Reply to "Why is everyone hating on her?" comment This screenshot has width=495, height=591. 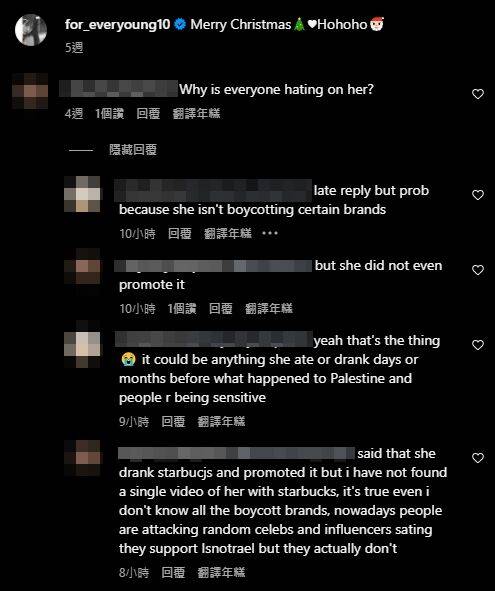(148, 113)
